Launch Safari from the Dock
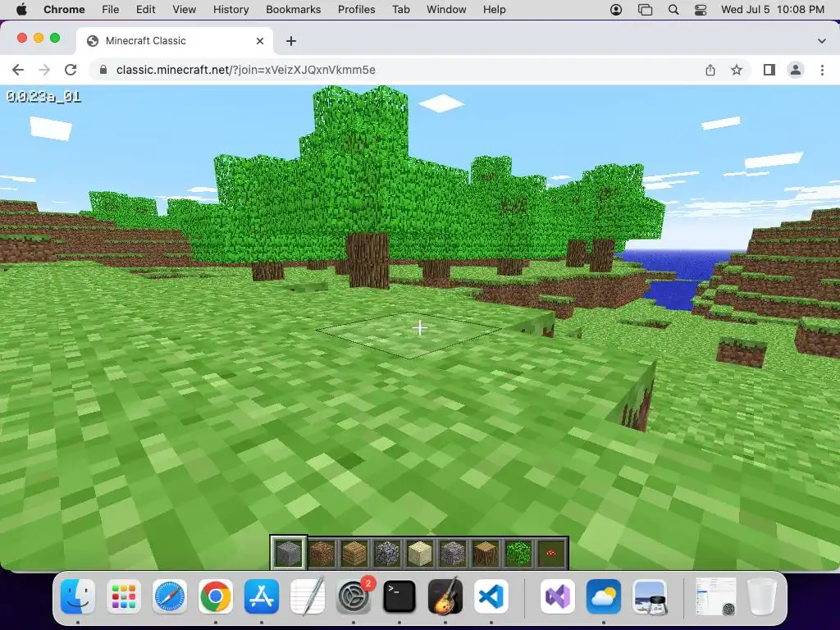The image size is (840, 630). coord(170,596)
